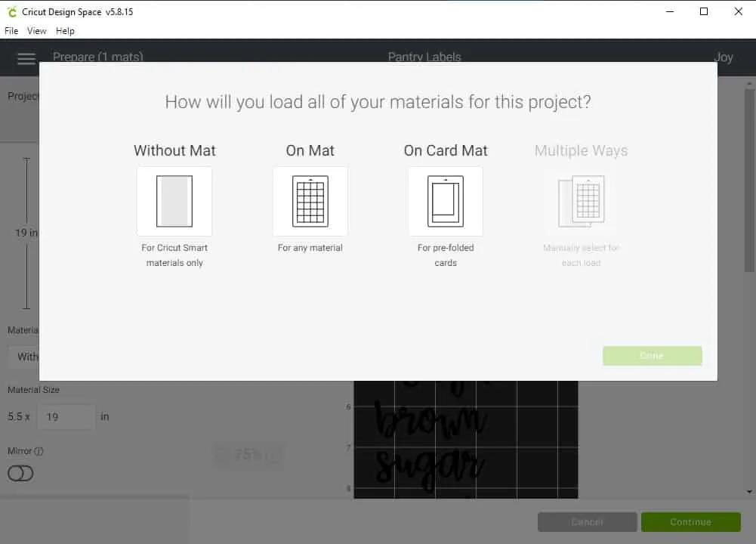The height and width of the screenshot is (544, 756).
Task: Click the gray Cancel button
Action: (x=588, y=522)
